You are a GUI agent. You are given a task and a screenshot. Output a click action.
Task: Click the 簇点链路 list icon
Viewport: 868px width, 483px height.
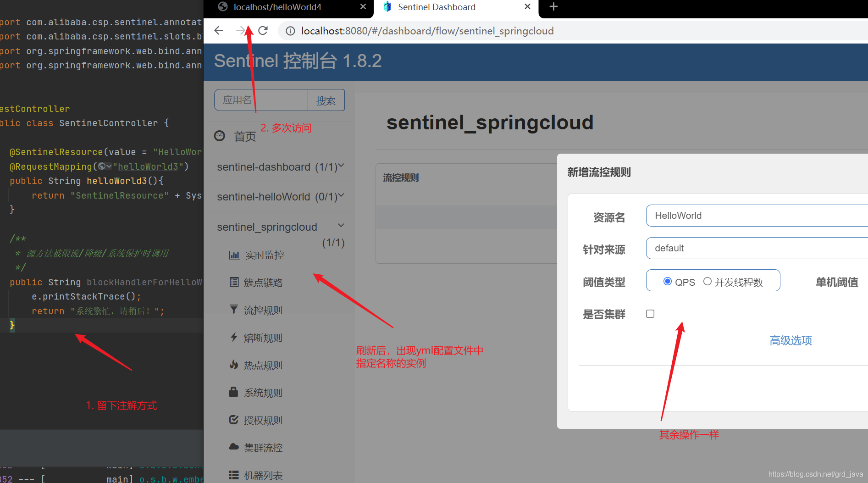coord(234,282)
